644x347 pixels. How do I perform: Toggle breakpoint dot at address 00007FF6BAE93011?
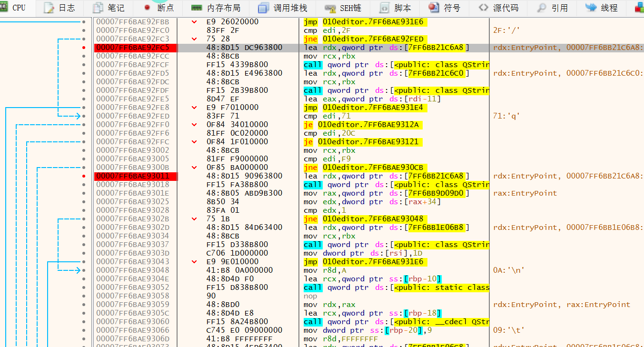coord(84,176)
